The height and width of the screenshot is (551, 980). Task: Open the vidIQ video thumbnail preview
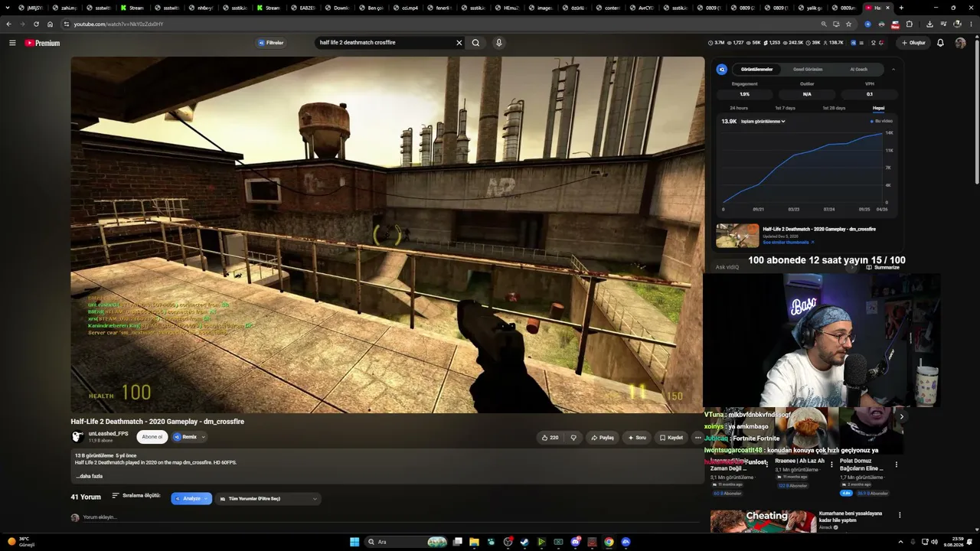pyautogui.click(x=737, y=236)
